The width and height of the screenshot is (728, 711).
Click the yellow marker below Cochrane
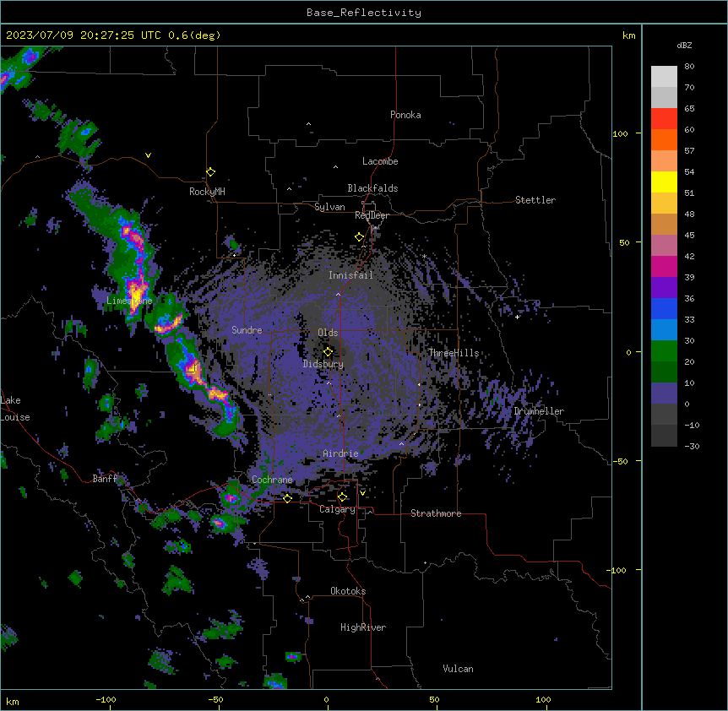tap(287, 498)
